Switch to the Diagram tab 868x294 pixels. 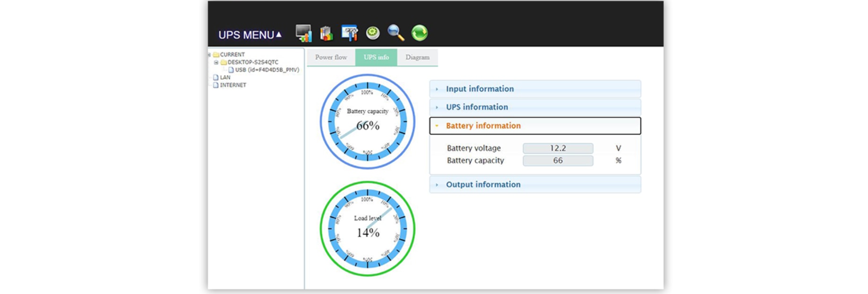pos(417,57)
